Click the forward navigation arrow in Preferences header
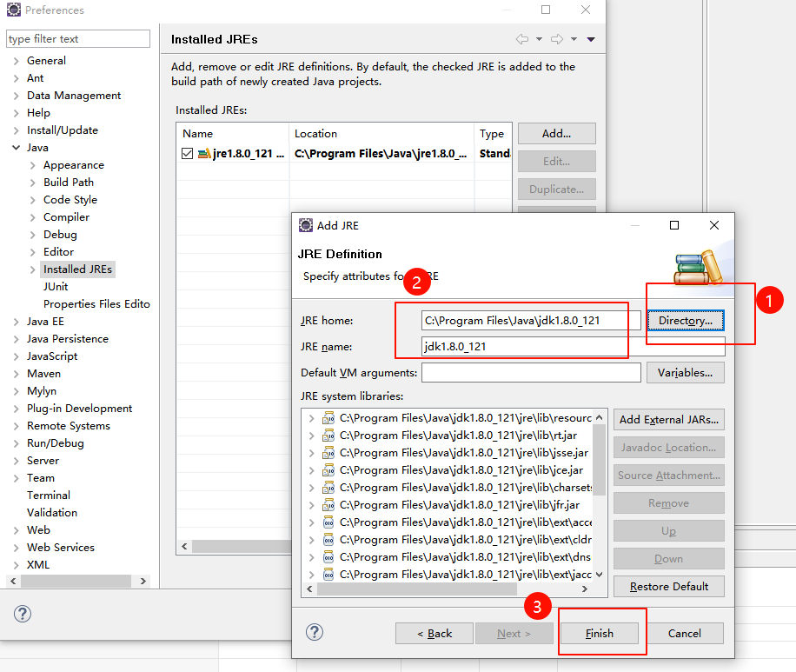The height and width of the screenshot is (672, 796). point(557,39)
